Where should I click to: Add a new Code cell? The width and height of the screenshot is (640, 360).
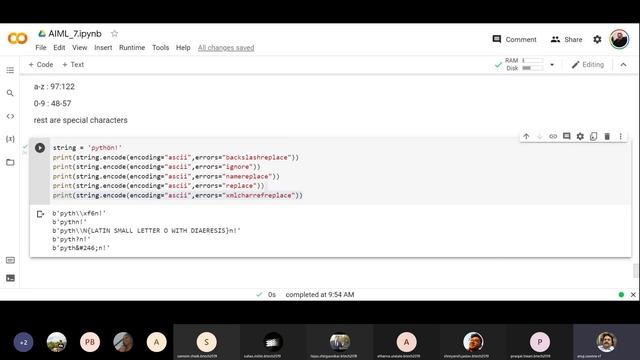pos(41,64)
